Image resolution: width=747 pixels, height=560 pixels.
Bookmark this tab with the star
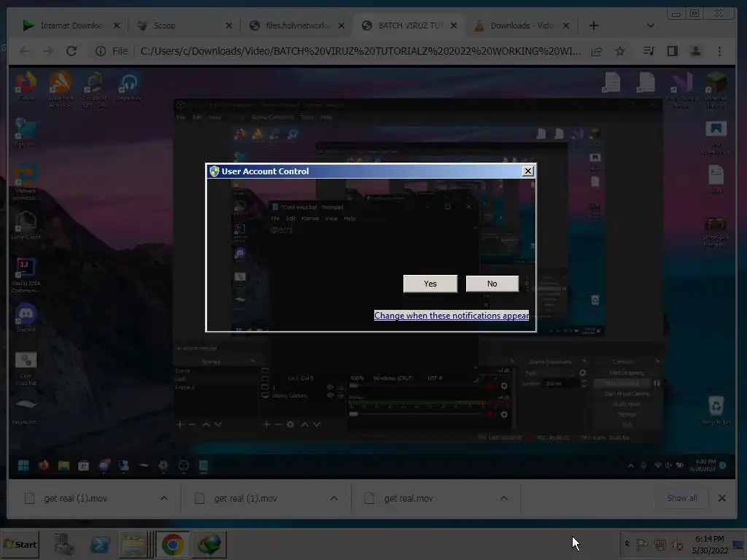(x=619, y=51)
